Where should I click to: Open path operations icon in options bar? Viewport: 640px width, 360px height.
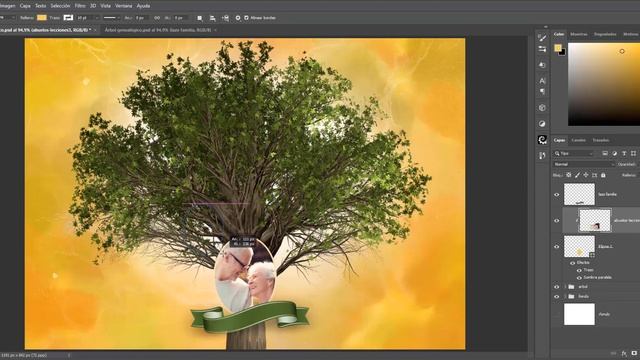200,18
